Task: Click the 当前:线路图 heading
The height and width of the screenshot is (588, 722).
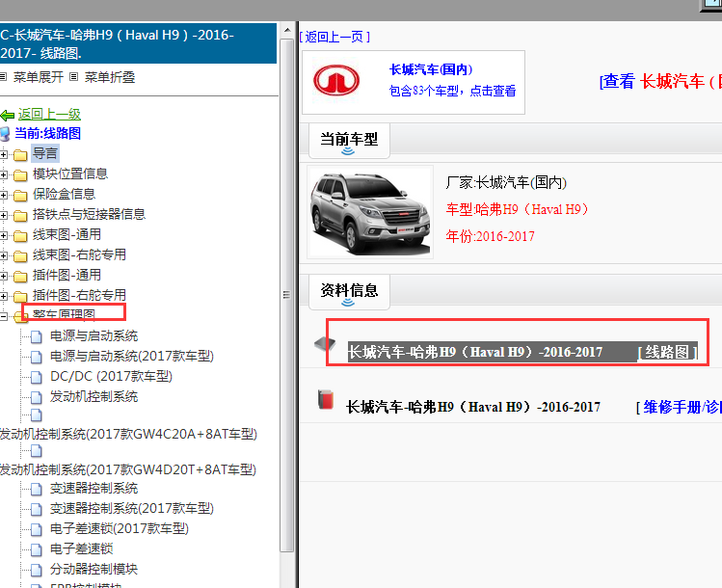Action: 48,134
